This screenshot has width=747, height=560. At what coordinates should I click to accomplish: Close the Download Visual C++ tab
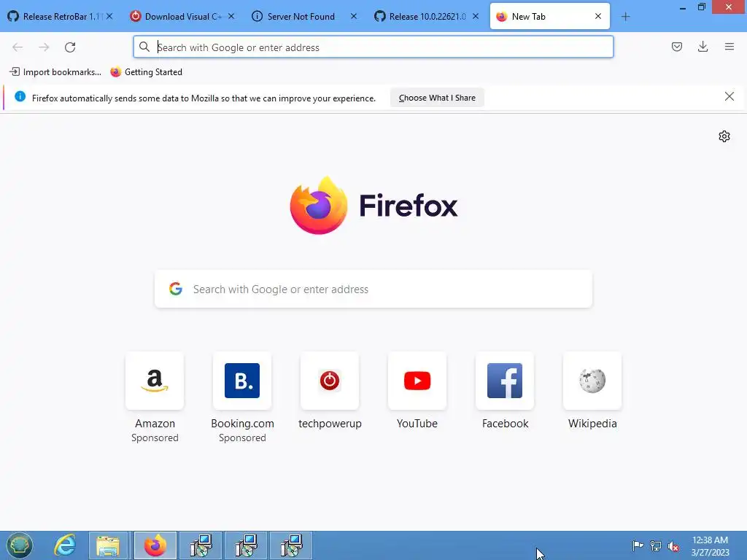coord(231,16)
